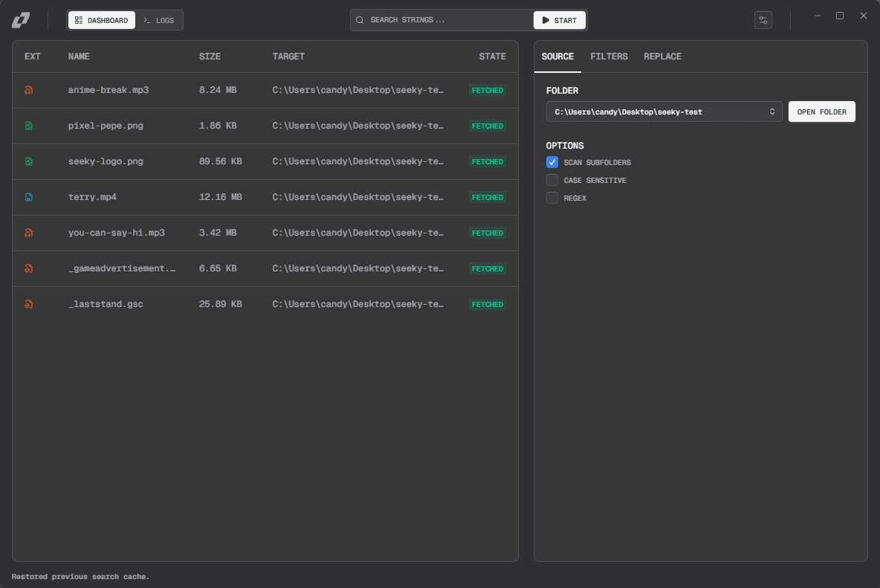The height and width of the screenshot is (588, 880).
Task: Disable the Scan Subfolders checkbox
Action: pyautogui.click(x=552, y=162)
